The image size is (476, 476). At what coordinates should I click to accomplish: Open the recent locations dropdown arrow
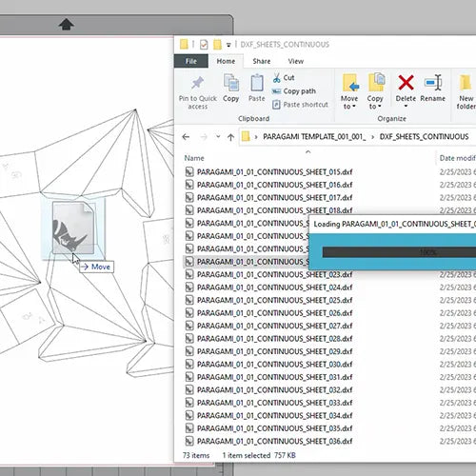[218, 137]
